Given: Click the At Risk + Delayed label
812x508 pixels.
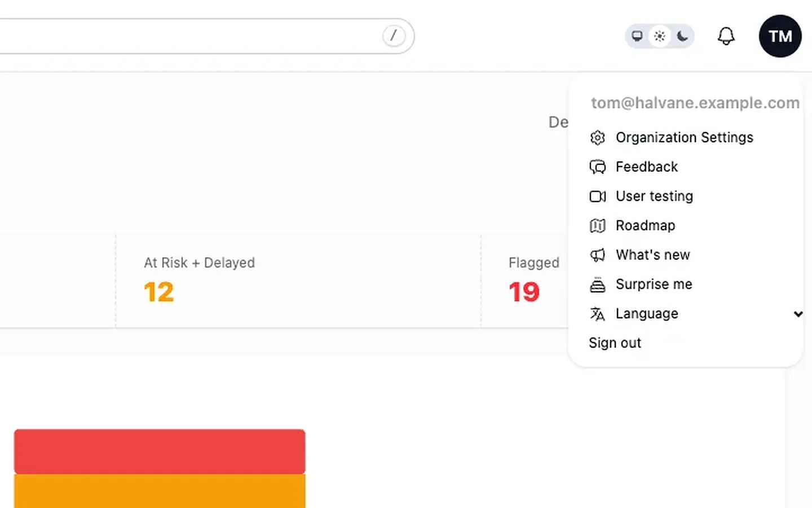Looking at the screenshot, I should click(x=200, y=262).
